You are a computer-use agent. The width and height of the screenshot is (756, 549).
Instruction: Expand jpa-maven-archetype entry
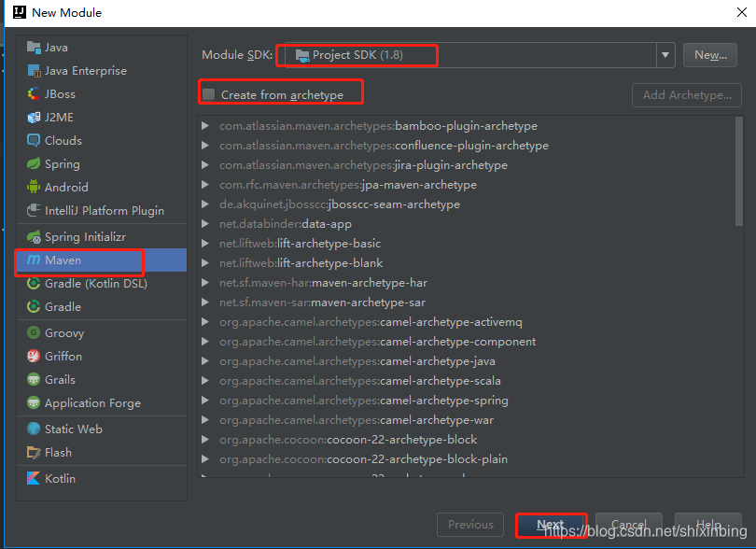[x=205, y=185]
